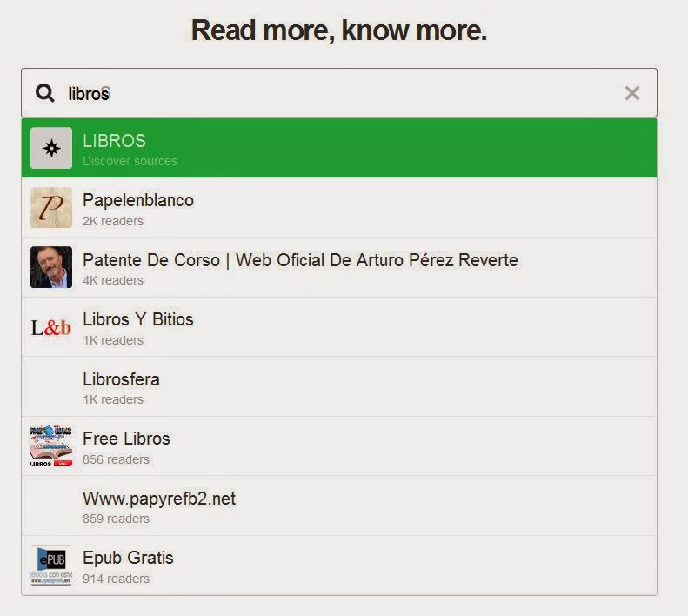Click the 914 readers count text
This screenshot has width=688, height=616.
pyautogui.click(x=117, y=579)
